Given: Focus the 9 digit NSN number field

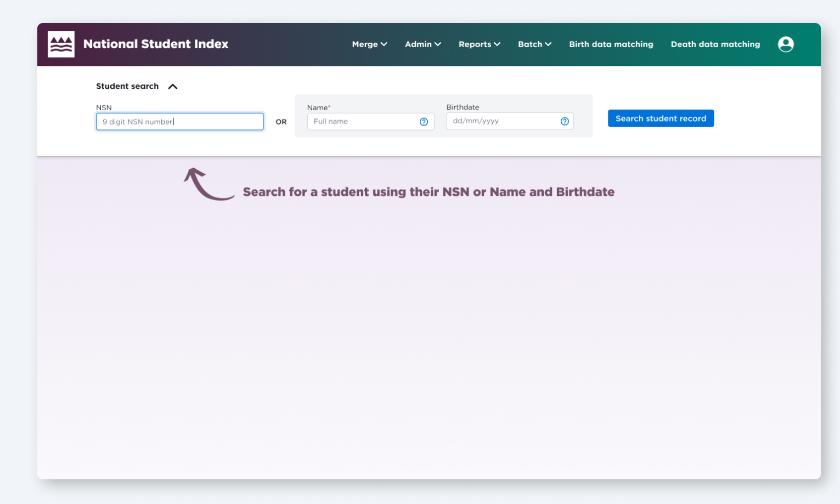Looking at the screenshot, I should tap(179, 122).
